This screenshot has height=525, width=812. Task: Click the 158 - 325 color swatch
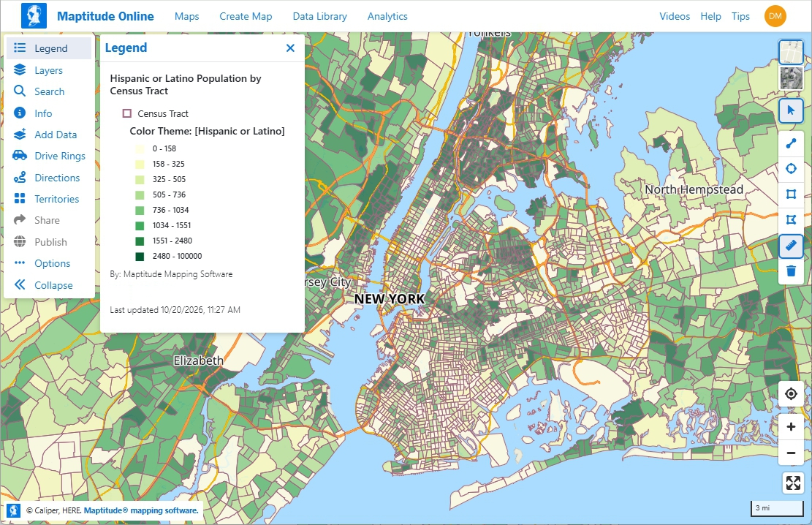click(x=140, y=165)
